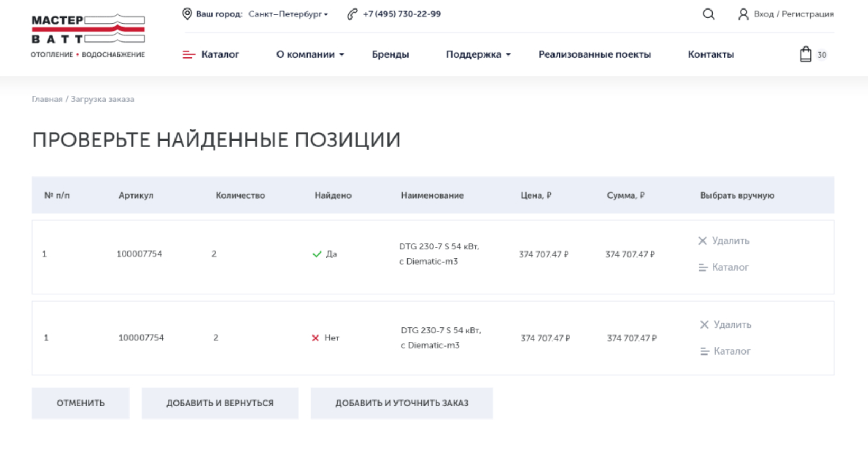Follow the Главная breadcrumb link
Image resolution: width=868 pixels, height=466 pixels.
tap(47, 99)
